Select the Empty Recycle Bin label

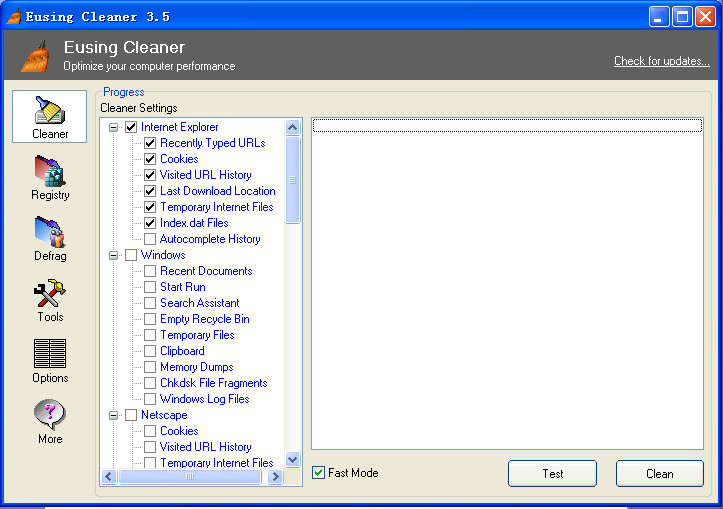click(x=205, y=319)
